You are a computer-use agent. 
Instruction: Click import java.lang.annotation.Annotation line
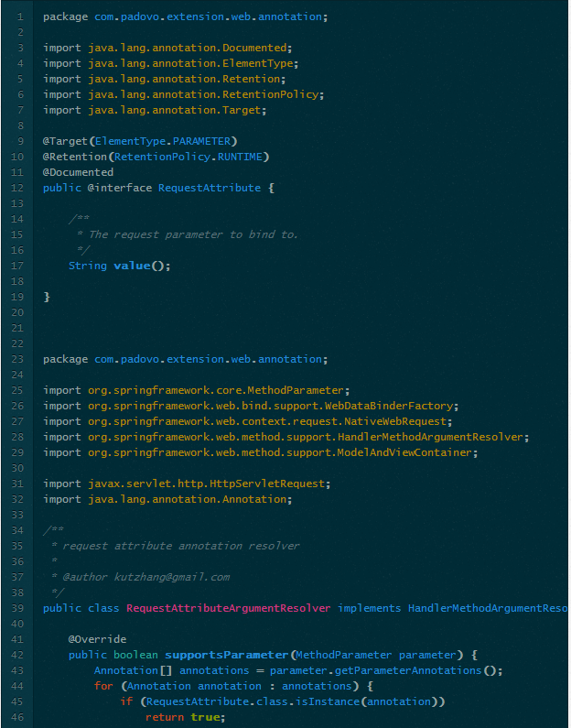167,499
